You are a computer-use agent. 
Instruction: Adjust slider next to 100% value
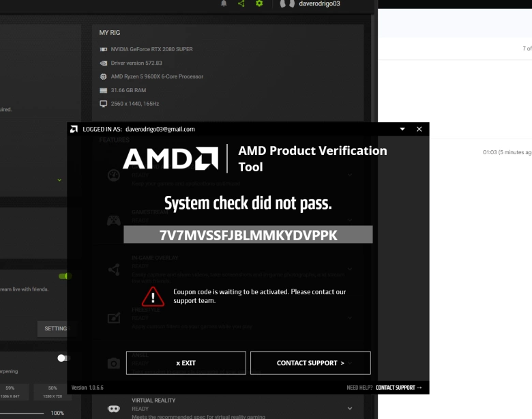[22, 414]
